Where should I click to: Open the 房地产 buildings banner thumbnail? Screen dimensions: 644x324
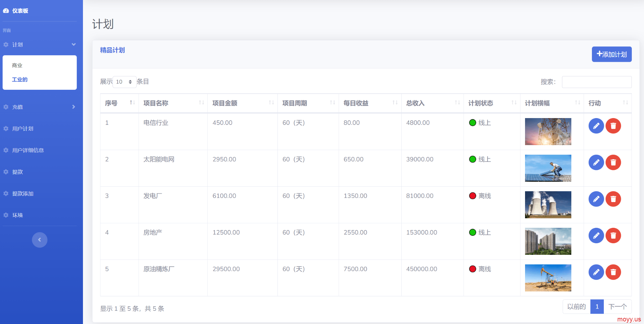click(x=548, y=241)
